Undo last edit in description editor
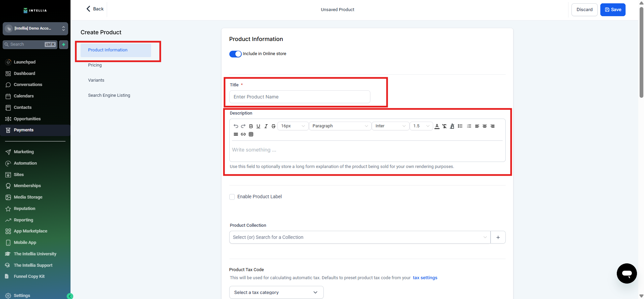 click(x=236, y=126)
